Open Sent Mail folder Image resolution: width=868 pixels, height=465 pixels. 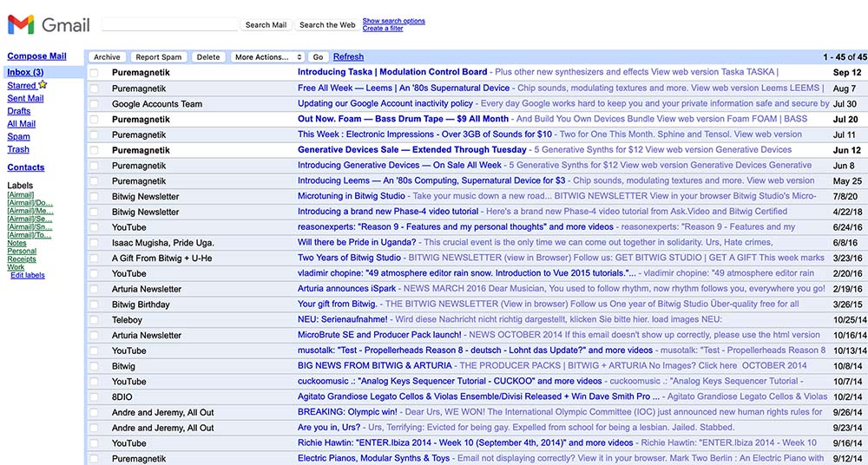[x=25, y=98]
